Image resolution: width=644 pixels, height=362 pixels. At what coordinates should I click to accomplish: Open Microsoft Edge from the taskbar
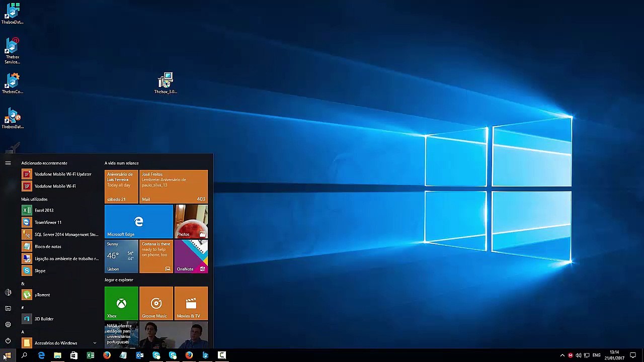point(41,355)
